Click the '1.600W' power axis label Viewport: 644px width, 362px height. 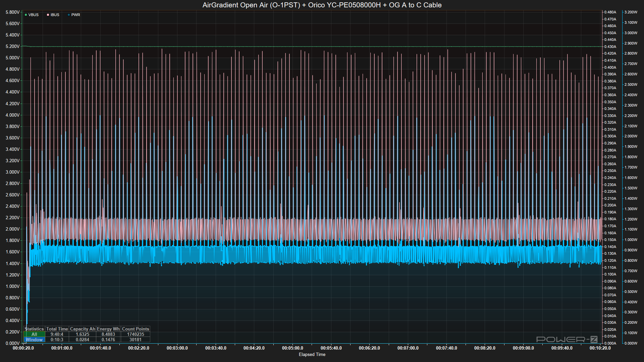click(x=631, y=178)
